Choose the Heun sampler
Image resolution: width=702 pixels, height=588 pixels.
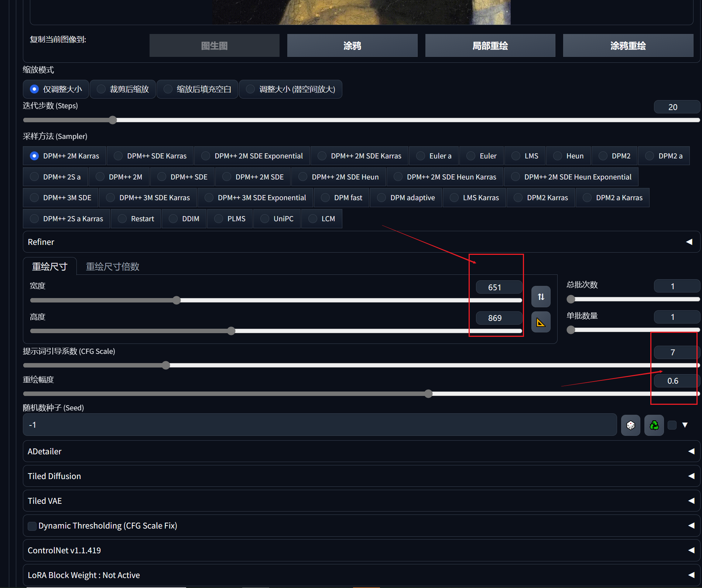[x=568, y=156]
